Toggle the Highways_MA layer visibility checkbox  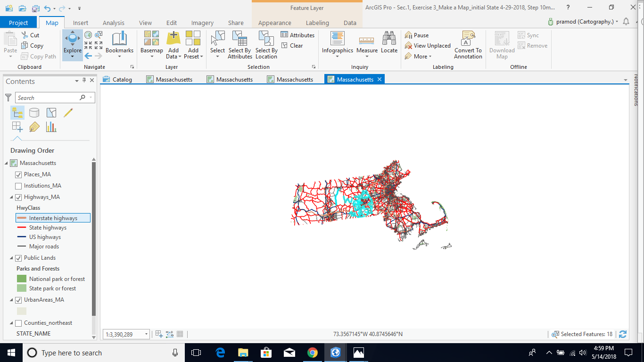click(x=19, y=197)
